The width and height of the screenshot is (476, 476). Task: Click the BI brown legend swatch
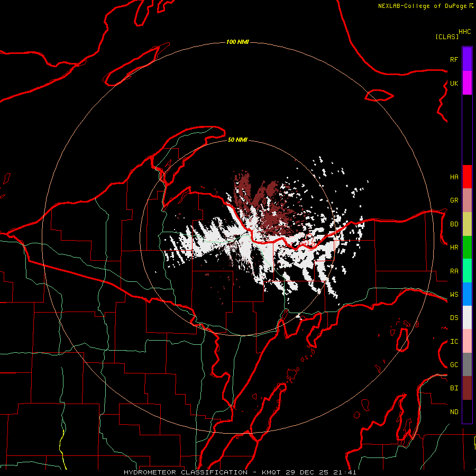(467, 388)
